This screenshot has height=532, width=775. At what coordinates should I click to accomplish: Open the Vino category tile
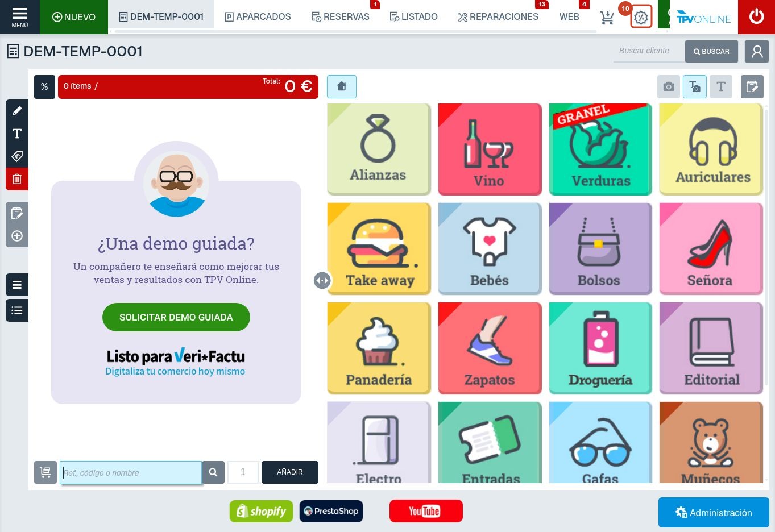tap(489, 148)
